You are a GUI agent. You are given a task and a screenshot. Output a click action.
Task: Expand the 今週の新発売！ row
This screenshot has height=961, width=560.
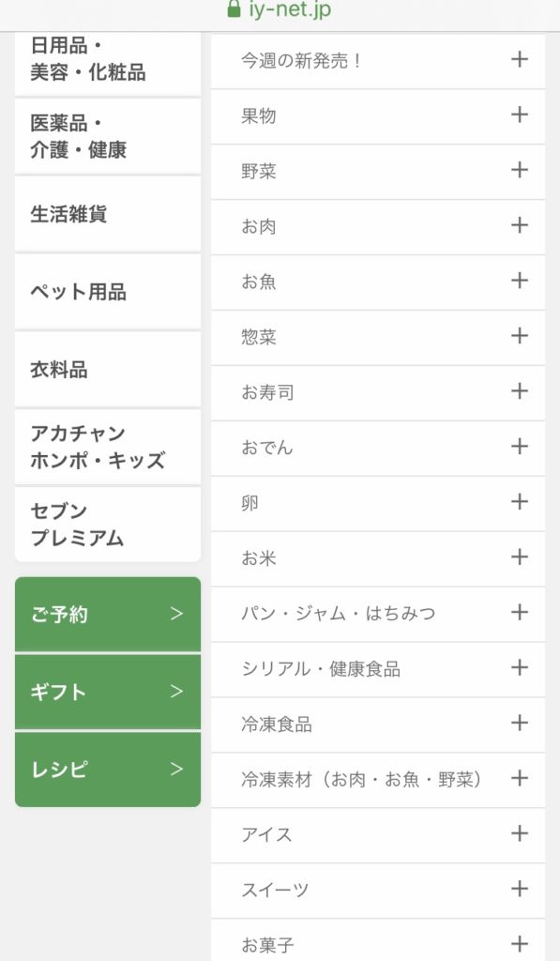(378, 61)
